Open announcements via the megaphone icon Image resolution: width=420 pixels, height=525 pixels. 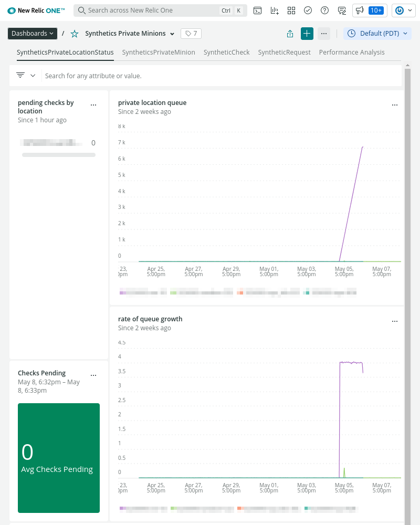(x=361, y=9)
